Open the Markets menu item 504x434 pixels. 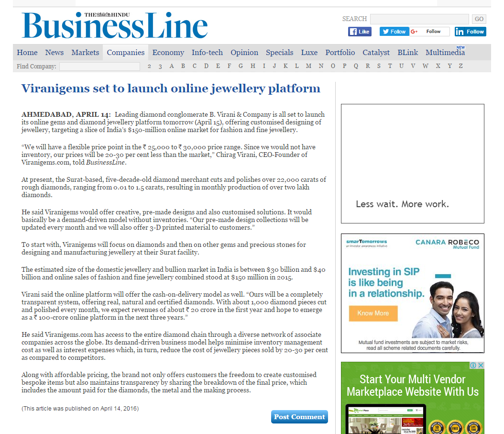[85, 53]
